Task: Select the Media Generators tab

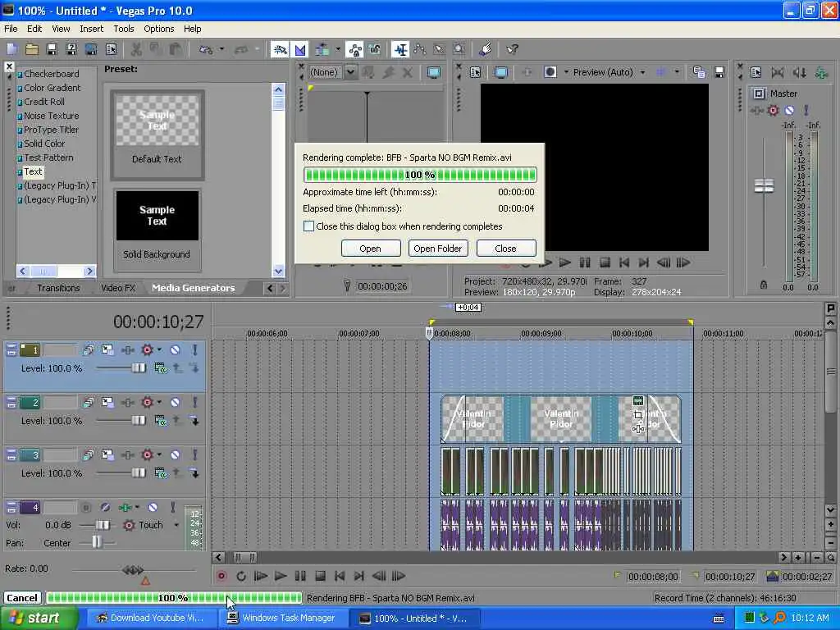Action: [194, 288]
